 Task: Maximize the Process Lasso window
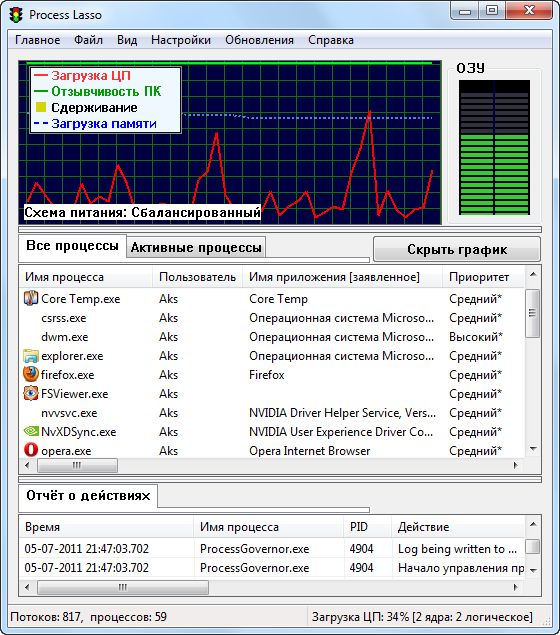[x=492, y=11]
